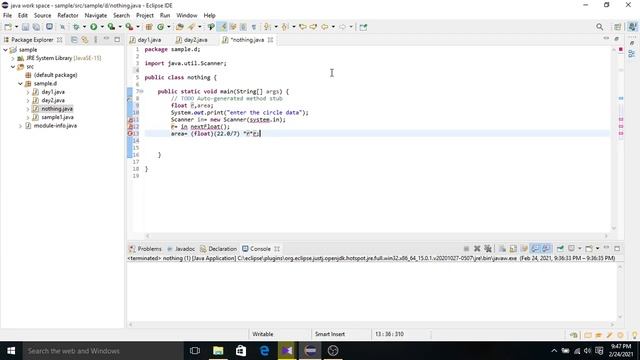Click the New Java Class icon
The width and height of the screenshot is (640, 360).
click(160, 27)
